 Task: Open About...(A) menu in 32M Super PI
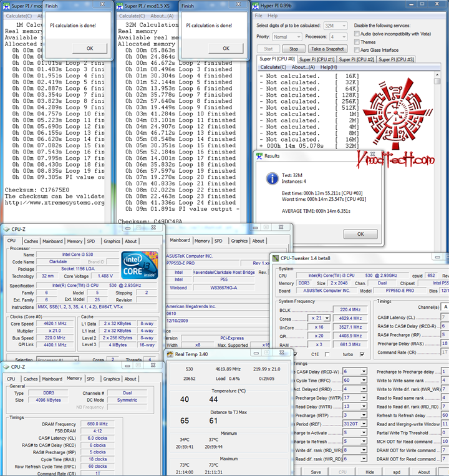[162, 16]
